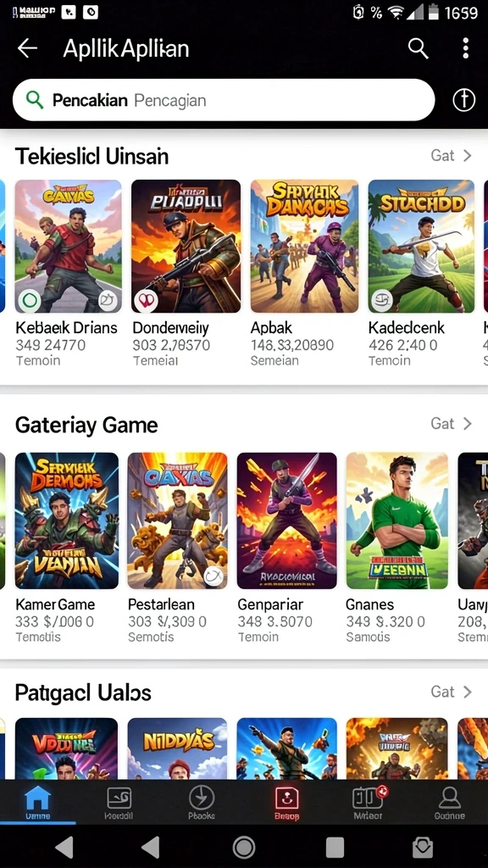
Task: Open the Kamer Game title link
Action: point(55,604)
